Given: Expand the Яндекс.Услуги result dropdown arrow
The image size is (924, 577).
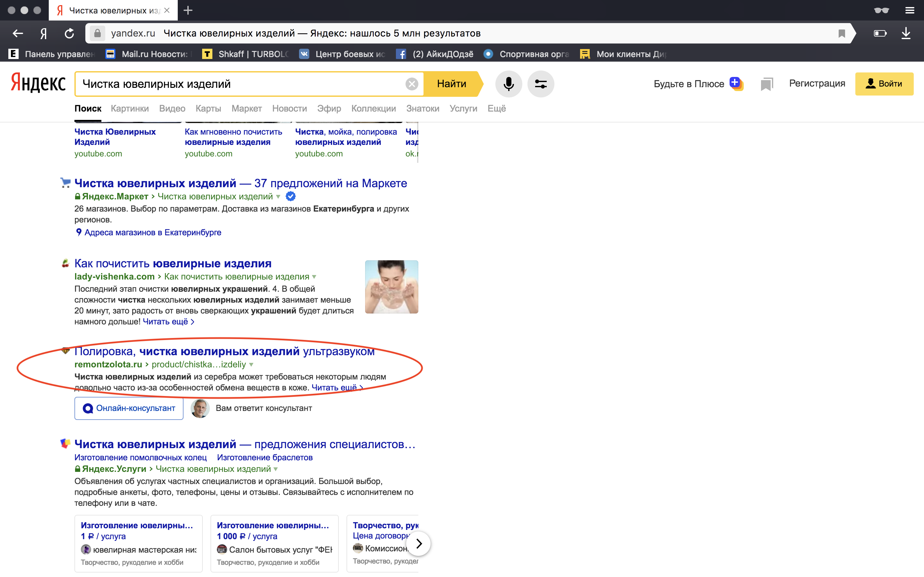Looking at the screenshot, I should tap(276, 469).
